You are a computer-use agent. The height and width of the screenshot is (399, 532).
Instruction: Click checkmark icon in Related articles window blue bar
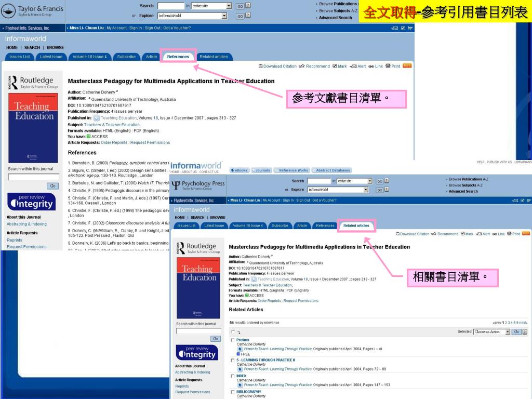coord(523,201)
